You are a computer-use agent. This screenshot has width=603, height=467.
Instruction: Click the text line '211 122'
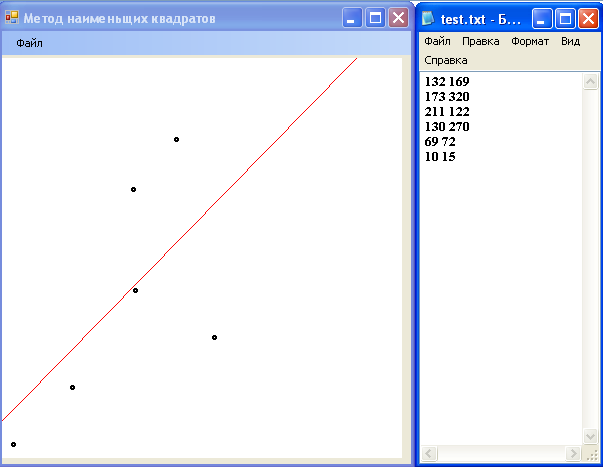(447, 112)
